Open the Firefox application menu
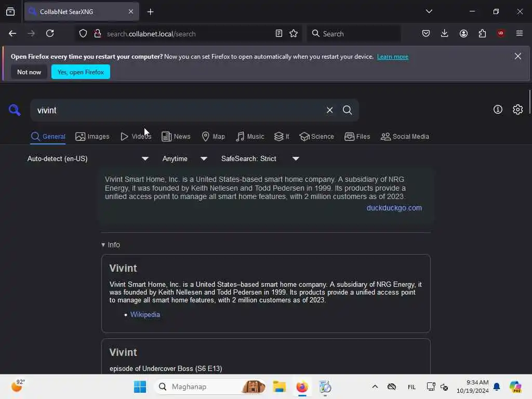 (x=520, y=33)
